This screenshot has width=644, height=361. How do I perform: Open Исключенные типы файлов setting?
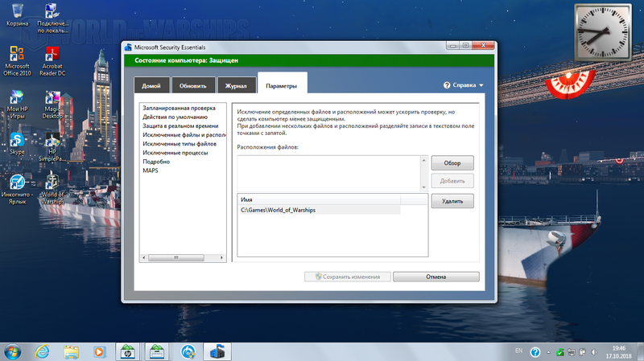179,144
